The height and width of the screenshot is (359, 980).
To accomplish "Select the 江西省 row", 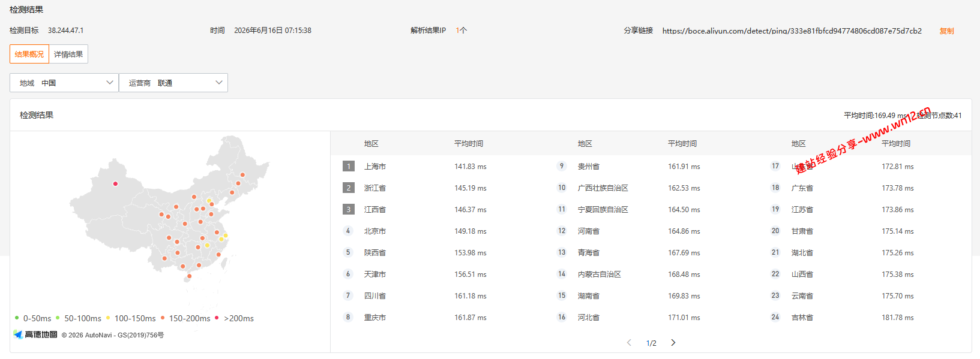I will 437,209.
